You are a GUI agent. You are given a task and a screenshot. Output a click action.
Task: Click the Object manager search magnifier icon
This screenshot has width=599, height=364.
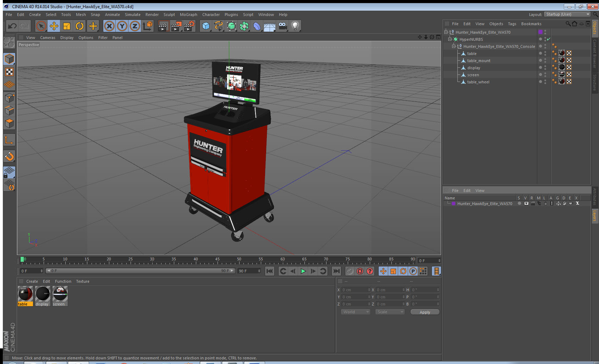coord(568,24)
